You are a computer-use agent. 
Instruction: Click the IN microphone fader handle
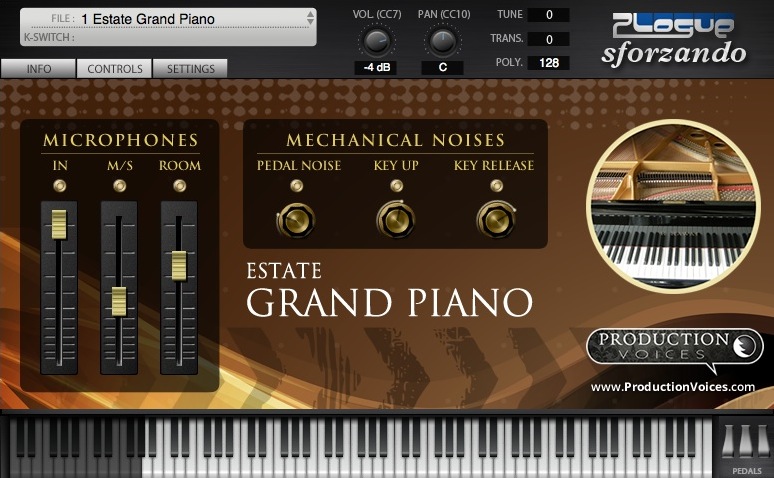pos(59,224)
